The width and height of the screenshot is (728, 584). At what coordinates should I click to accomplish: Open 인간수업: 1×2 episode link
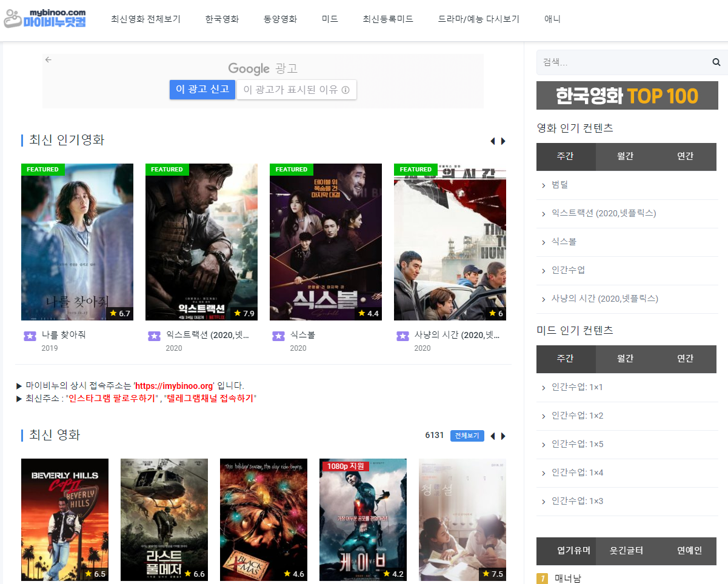click(x=577, y=416)
